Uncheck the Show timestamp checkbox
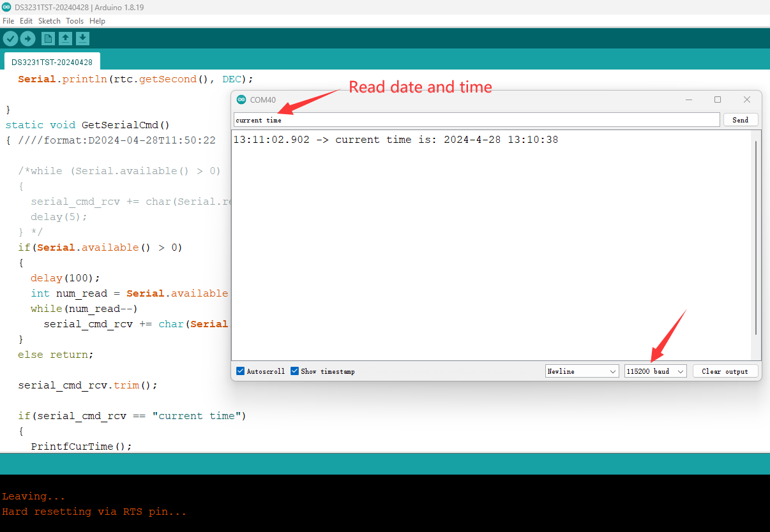 (x=295, y=371)
